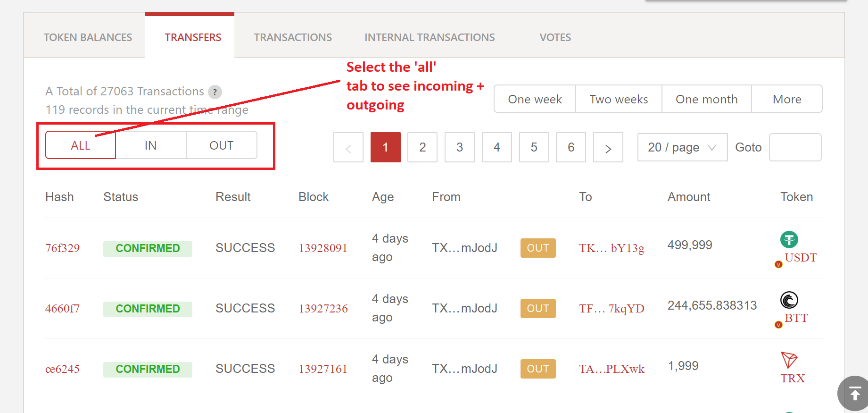
Task: Go to previous page with arrow
Action: tap(348, 148)
